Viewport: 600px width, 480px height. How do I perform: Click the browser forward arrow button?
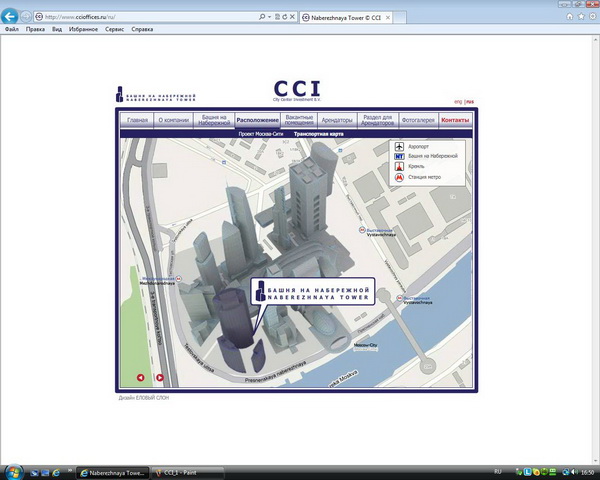26,16
